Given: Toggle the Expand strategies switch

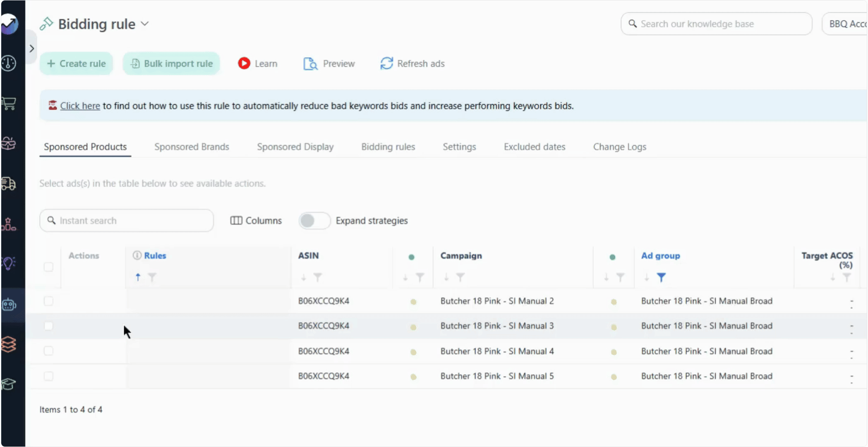Looking at the screenshot, I should pyautogui.click(x=314, y=221).
